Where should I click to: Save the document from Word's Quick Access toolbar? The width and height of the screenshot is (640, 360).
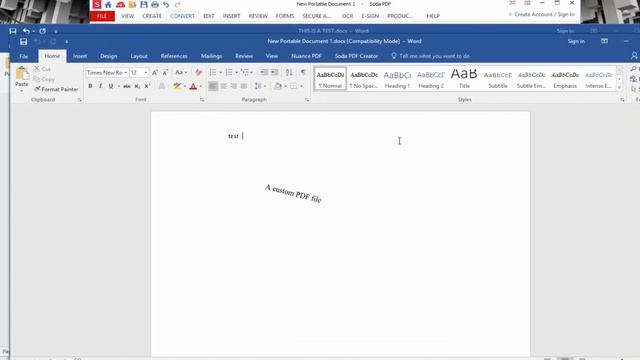click(23, 42)
